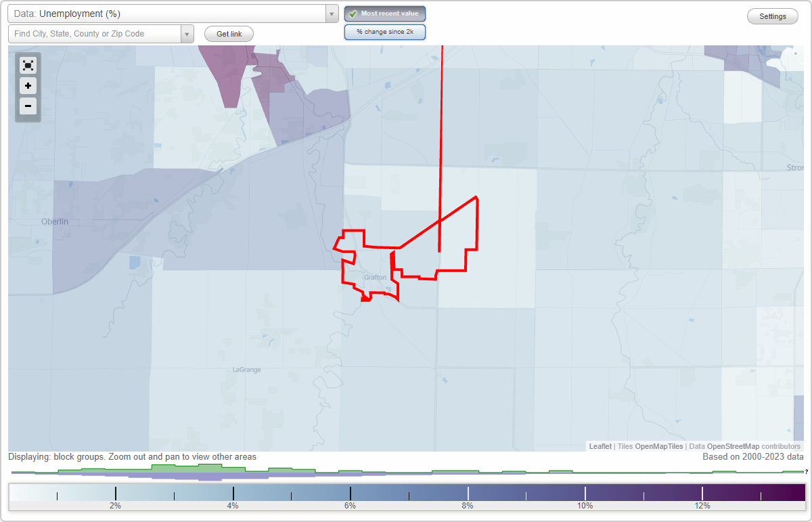Click the 2% mark on the color legend
The width and height of the screenshot is (812, 522).
pyautogui.click(x=116, y=505)
